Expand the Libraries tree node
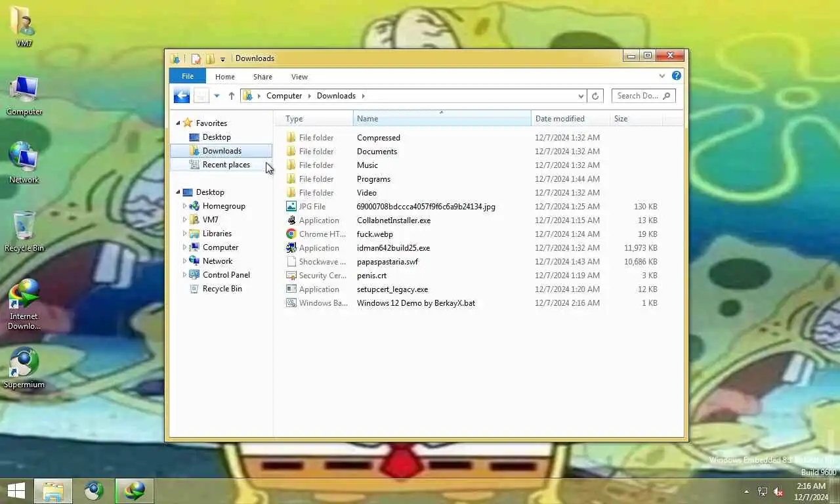The width and height of the screenshot is (840, 504). point(185,234)
